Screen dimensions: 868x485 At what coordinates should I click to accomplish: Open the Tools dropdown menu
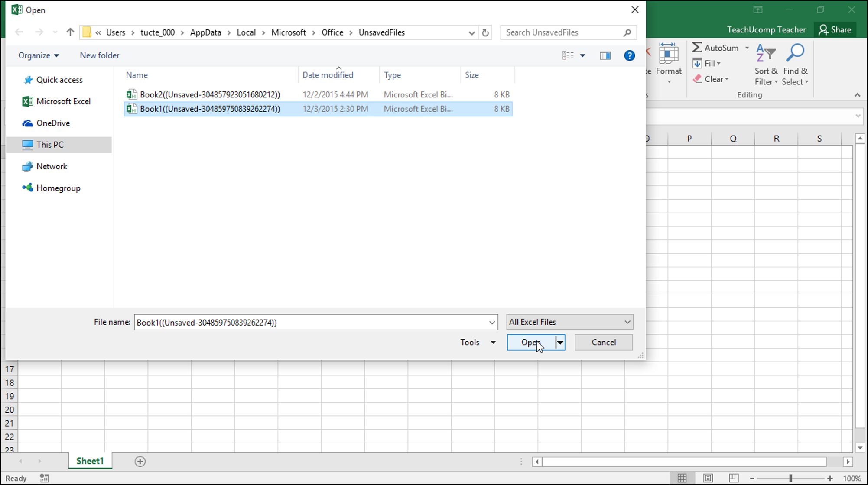(478, 343)
